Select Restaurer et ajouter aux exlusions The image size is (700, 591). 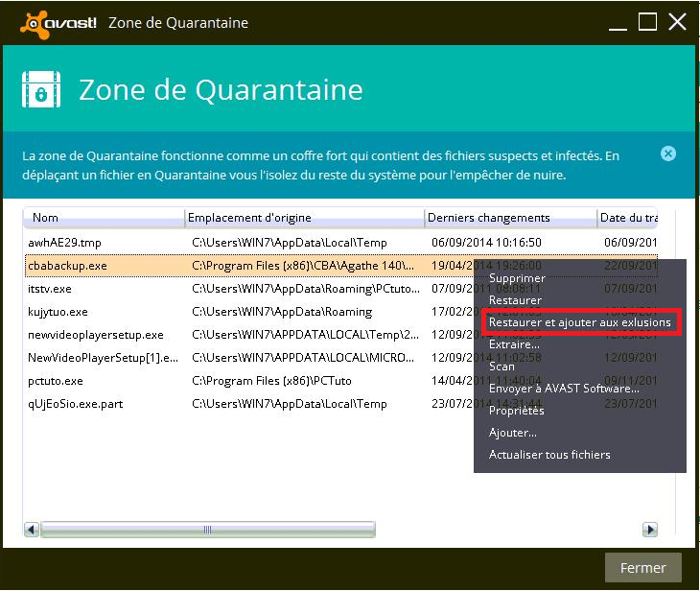pyautogui.click(x=580, y=322)
